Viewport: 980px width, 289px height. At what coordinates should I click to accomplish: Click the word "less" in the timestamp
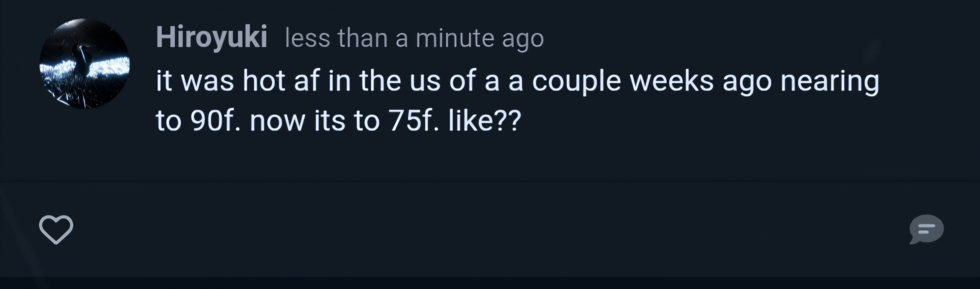[307, 39]
